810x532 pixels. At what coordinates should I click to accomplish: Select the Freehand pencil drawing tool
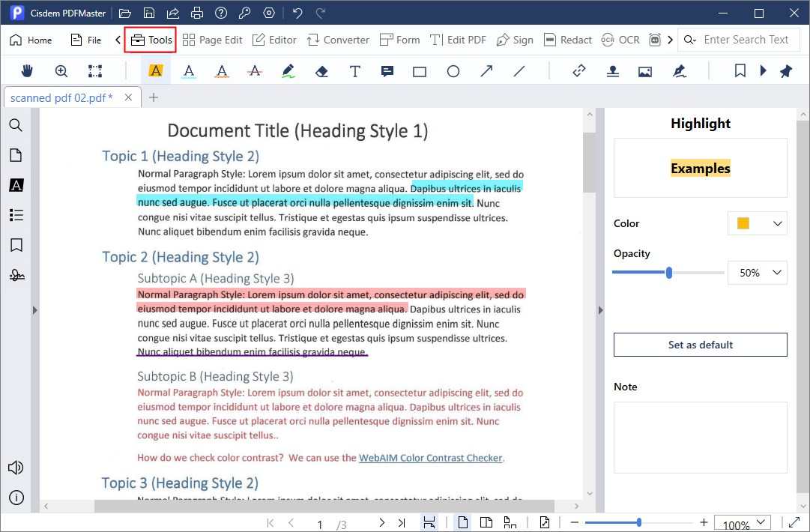pyautogui.click(x=288, y=70)
